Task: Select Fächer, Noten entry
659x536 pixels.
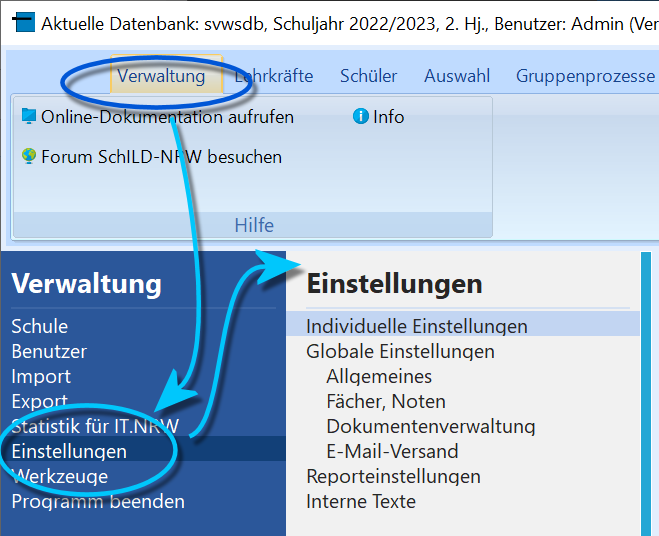Action: (x=386, y=401)
